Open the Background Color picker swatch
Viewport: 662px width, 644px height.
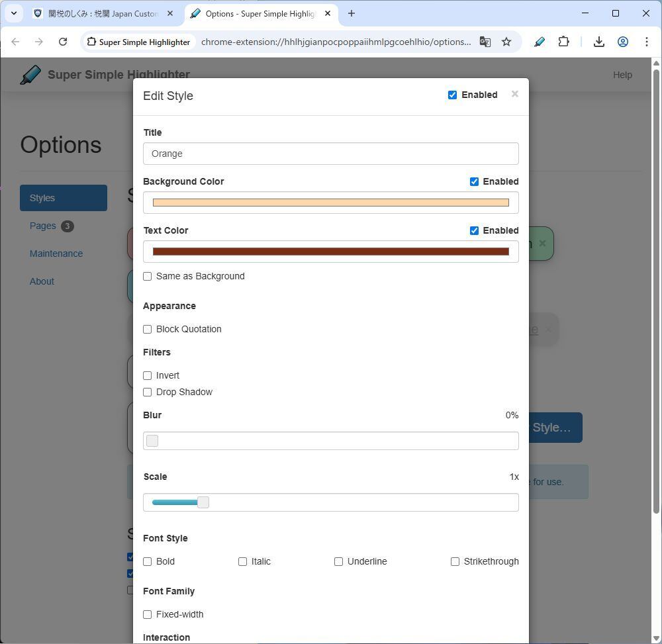331,203
